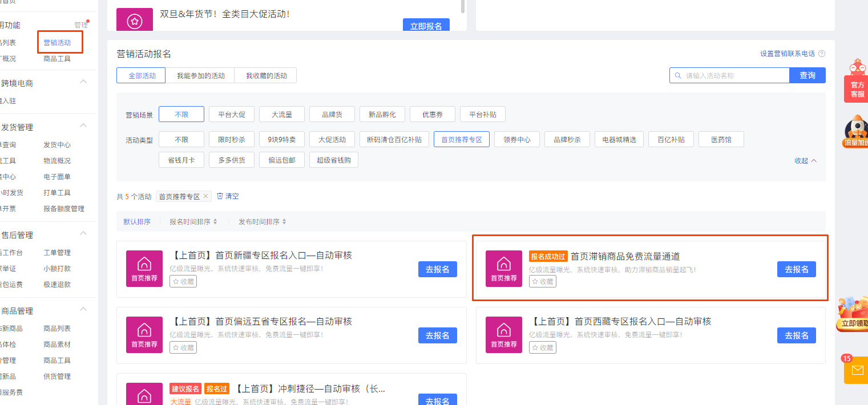Expand the 跨境电商 sidebar section
Viewport: 868px width, 405px height.
[x=83, y=81]
